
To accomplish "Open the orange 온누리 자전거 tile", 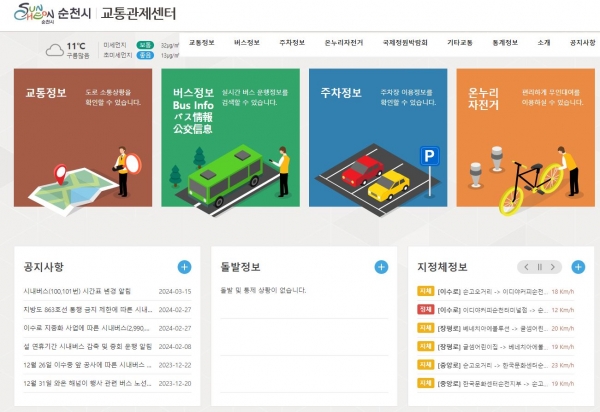I will pos(526,138).
